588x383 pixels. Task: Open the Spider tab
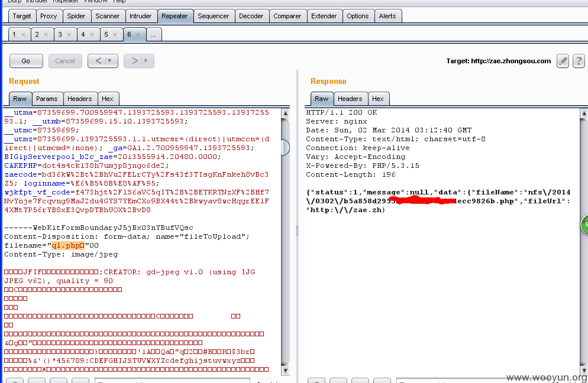tap(76, 16)
